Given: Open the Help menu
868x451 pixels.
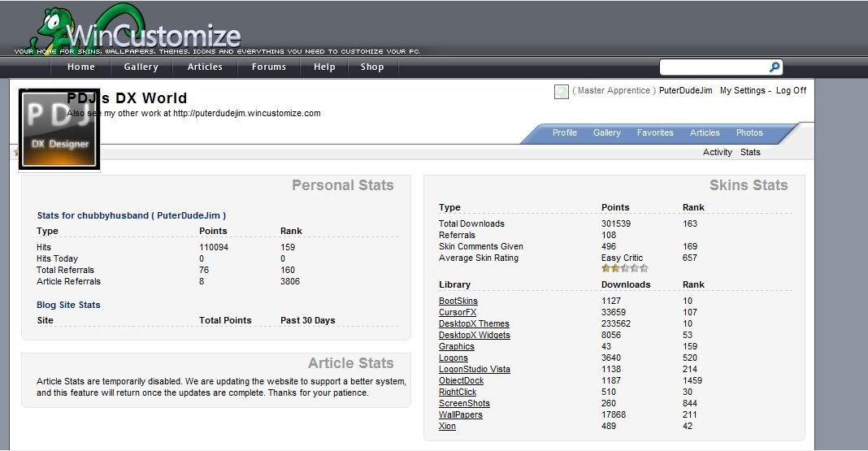Looking at the screenshot, I should (324, 67).
